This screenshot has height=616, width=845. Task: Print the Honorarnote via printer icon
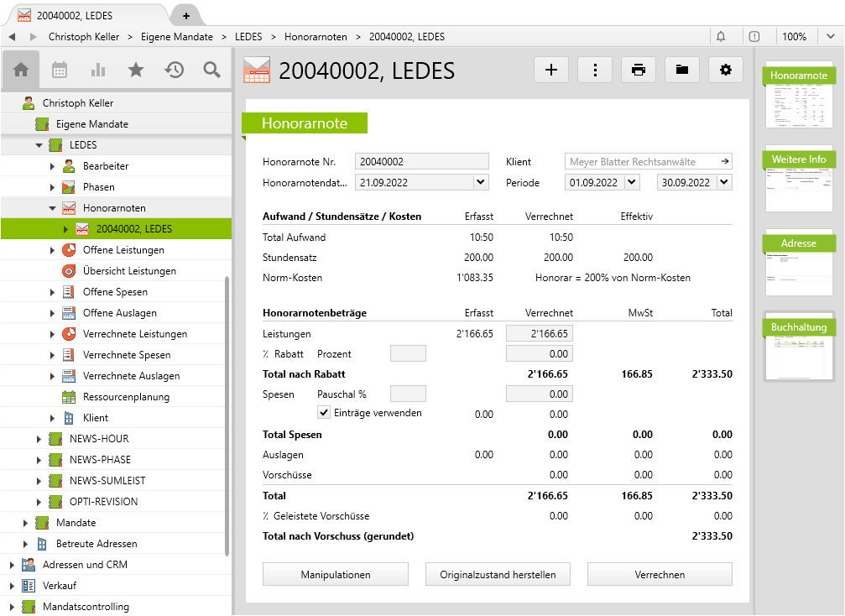(x=639, y=70)
